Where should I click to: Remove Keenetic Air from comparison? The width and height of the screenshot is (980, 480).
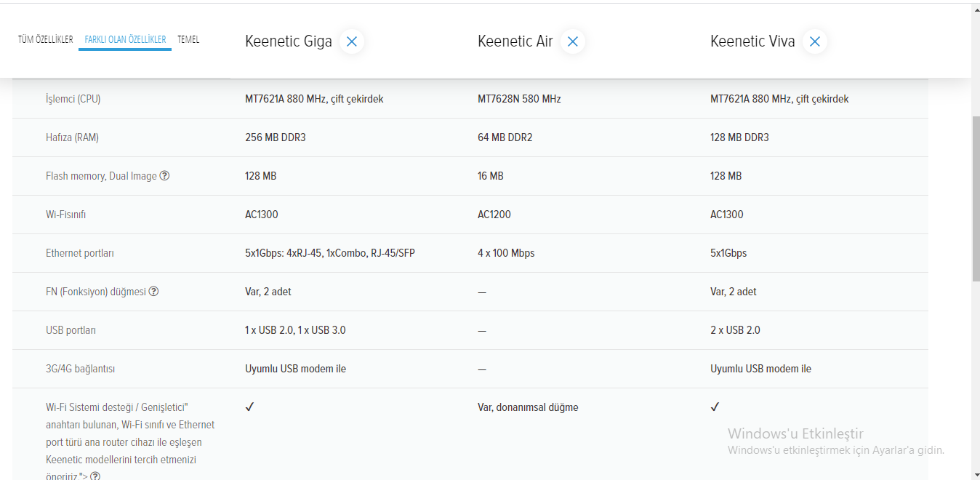573,41
